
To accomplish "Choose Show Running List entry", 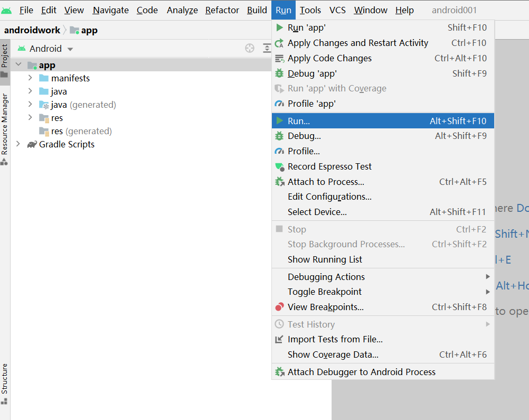I will tap(383, 259).
